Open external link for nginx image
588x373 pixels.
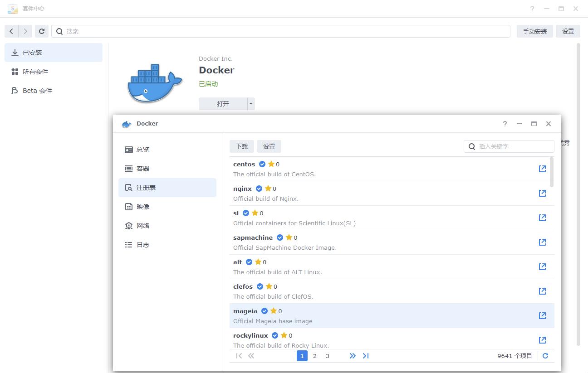click(542, 193)
